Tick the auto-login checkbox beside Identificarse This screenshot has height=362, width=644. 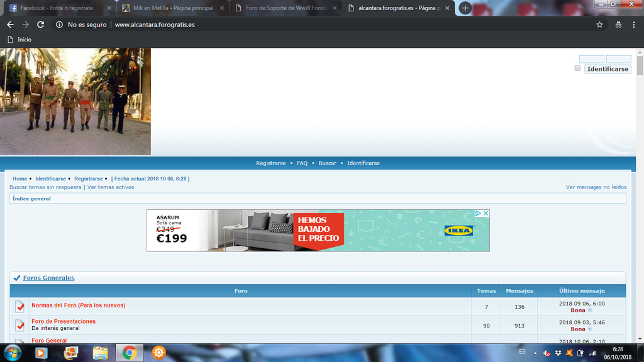pos(577,68)
